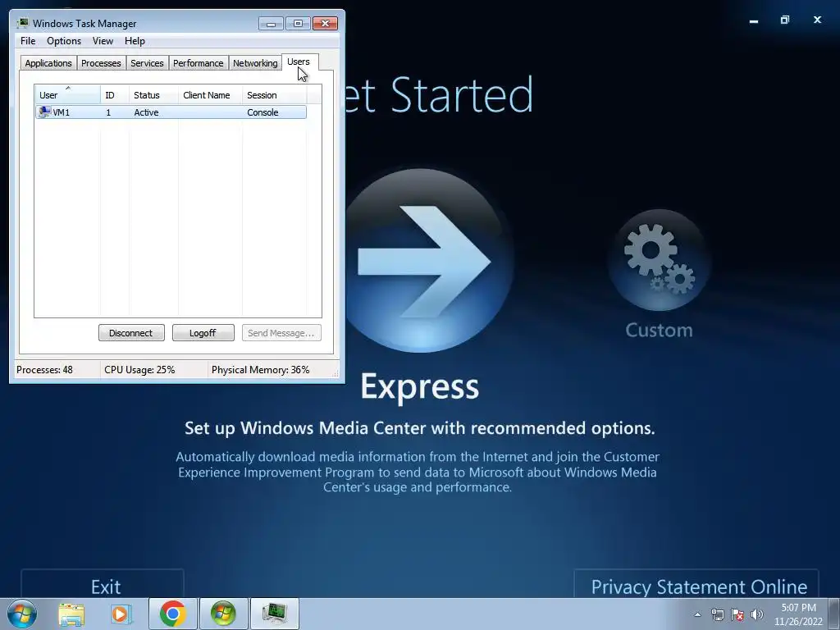The height and width of the screenshot is (630, 840).
Task: Click the Processes: 48 status bar entry
Action: (x=44, y=370)
